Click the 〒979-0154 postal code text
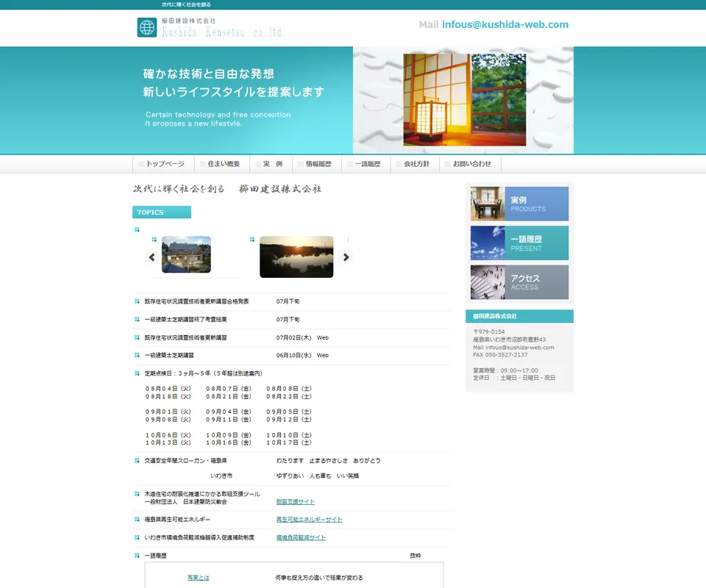The image size is (706, 588). pyautogui.click(x=489, y=331)
